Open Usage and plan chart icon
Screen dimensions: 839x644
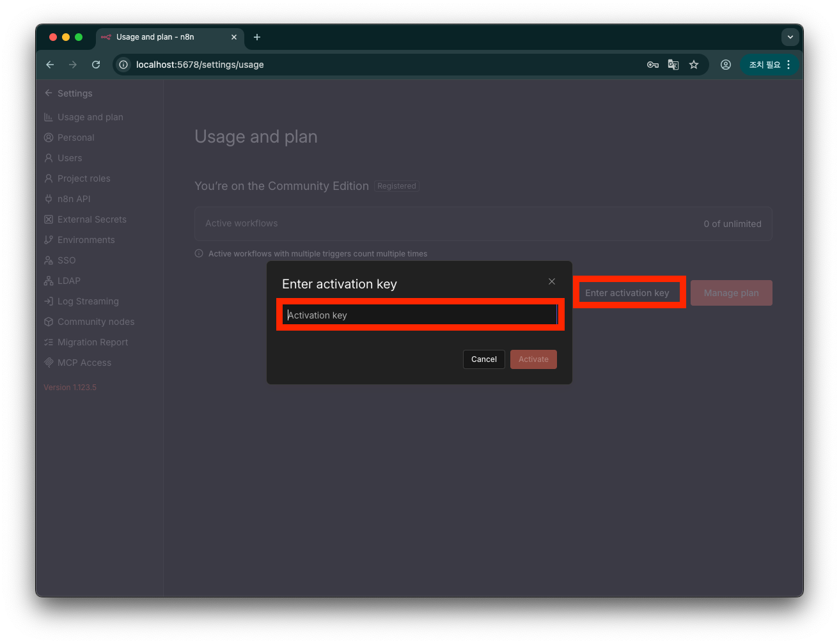pos(49,117)
